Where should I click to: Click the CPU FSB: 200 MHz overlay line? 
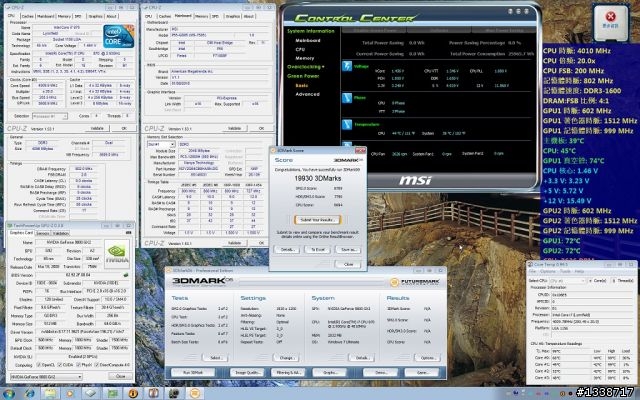click(x=573, y=71)
